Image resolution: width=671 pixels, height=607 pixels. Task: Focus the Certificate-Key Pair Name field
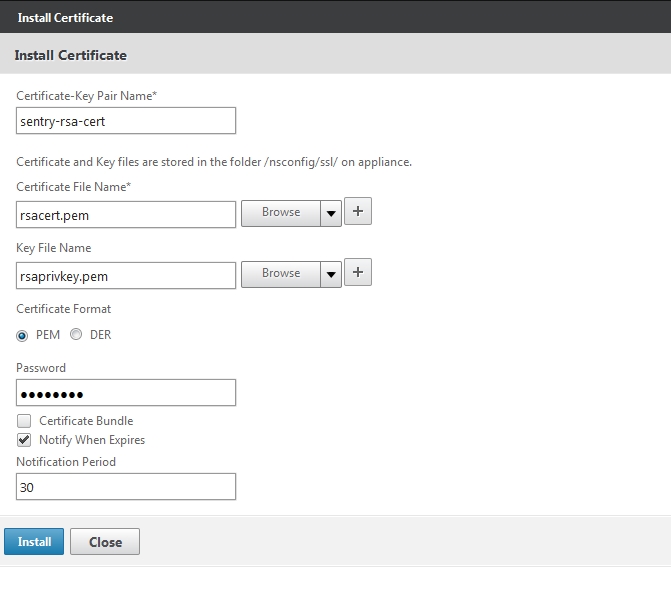126,121
